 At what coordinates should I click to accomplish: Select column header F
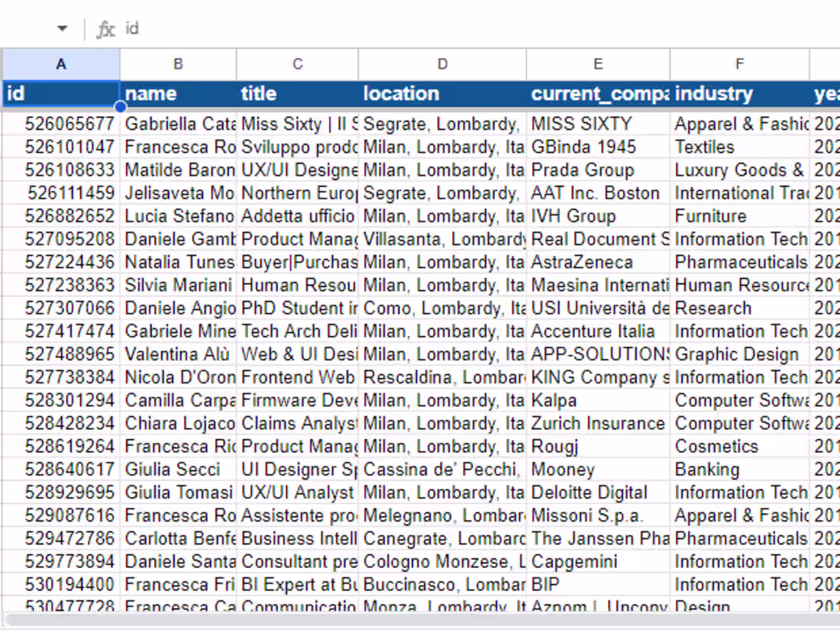coord(738,64)
